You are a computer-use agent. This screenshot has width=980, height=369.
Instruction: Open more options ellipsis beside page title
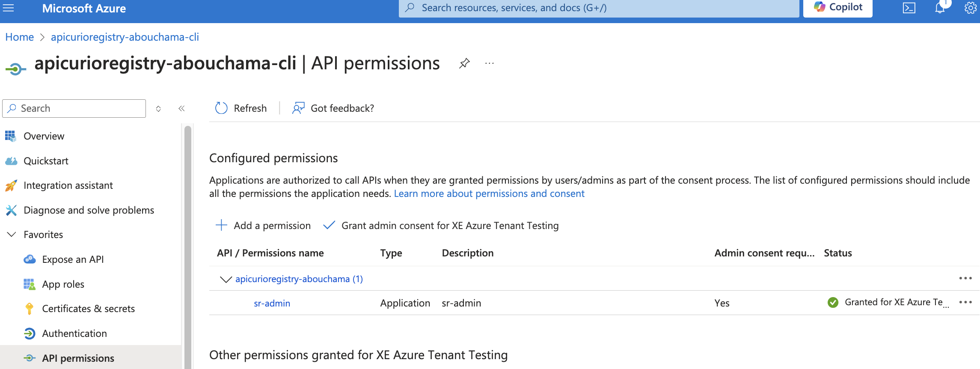coord(490,63)
